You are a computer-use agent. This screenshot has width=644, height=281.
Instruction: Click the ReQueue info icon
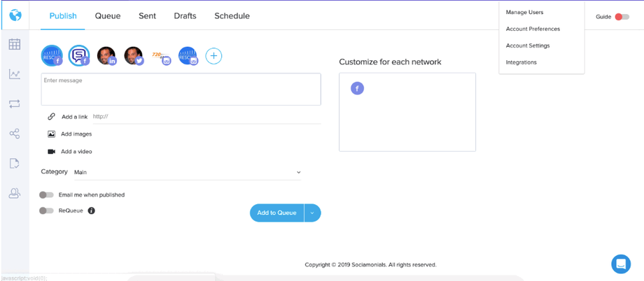click(91, 210)
